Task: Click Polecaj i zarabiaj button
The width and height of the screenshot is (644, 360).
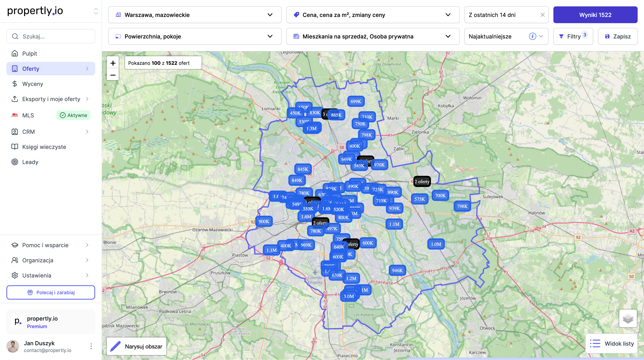Action: pos(51,292)
